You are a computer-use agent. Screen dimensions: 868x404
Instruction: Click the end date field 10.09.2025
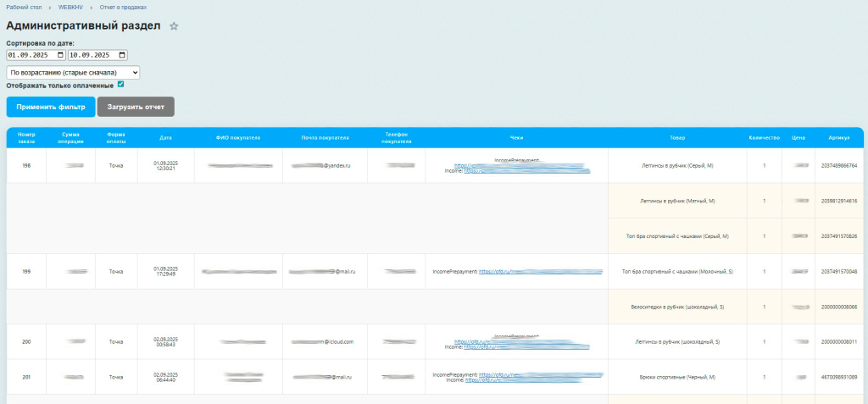[92, 55]
